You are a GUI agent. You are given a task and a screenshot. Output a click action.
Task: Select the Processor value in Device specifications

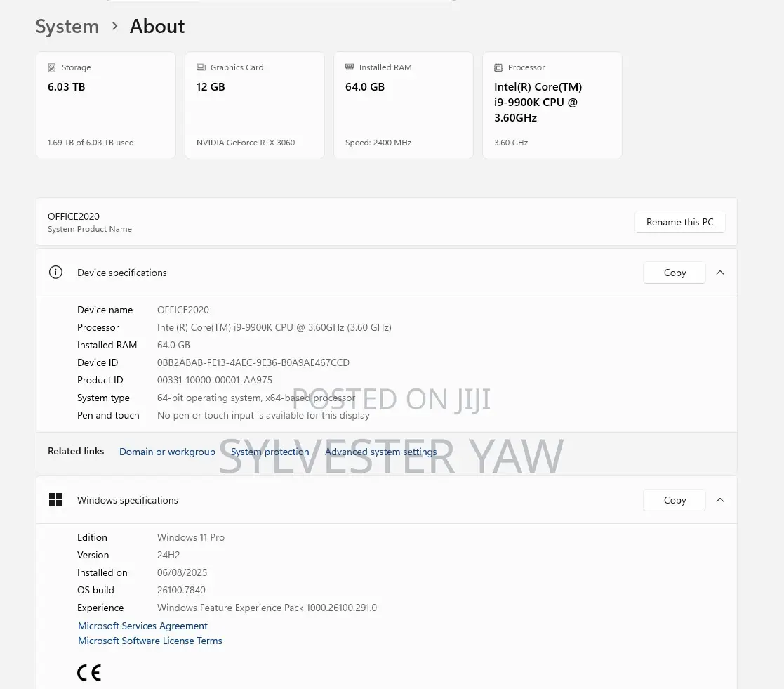(274, 327)
